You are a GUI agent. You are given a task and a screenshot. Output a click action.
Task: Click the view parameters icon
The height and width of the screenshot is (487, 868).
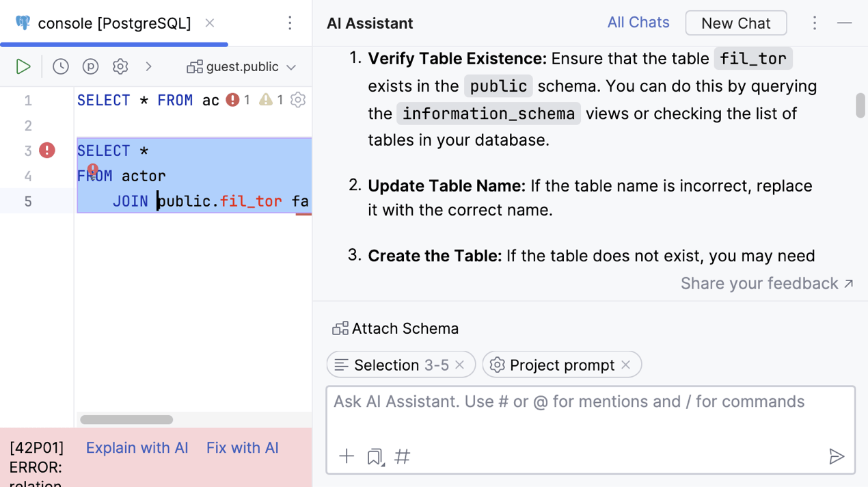point(90,66)
